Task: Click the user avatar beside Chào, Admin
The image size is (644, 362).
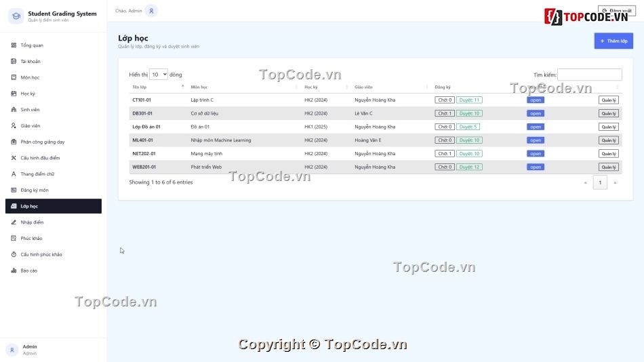Action: coord(151,11)
